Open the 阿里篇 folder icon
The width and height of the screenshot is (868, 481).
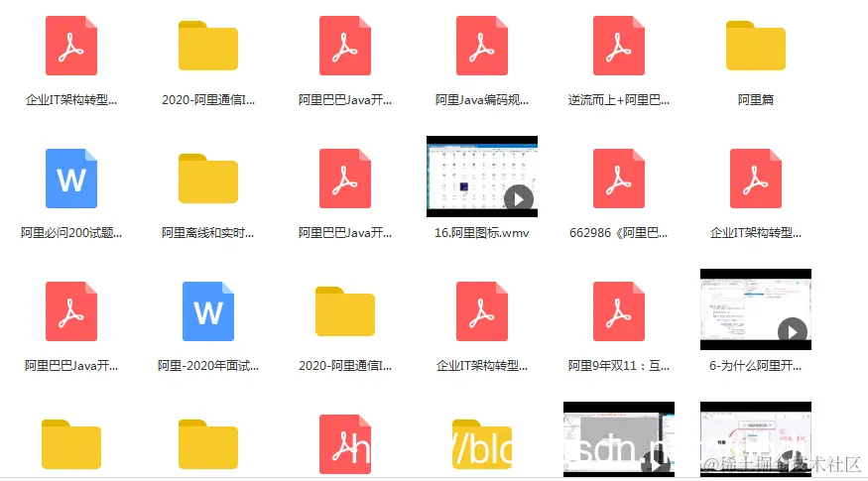[756, 46]
